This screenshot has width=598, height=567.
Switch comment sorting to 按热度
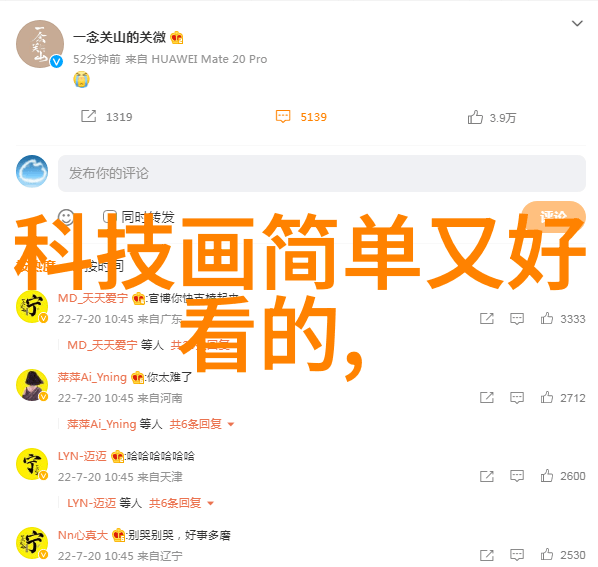[36, 266]
